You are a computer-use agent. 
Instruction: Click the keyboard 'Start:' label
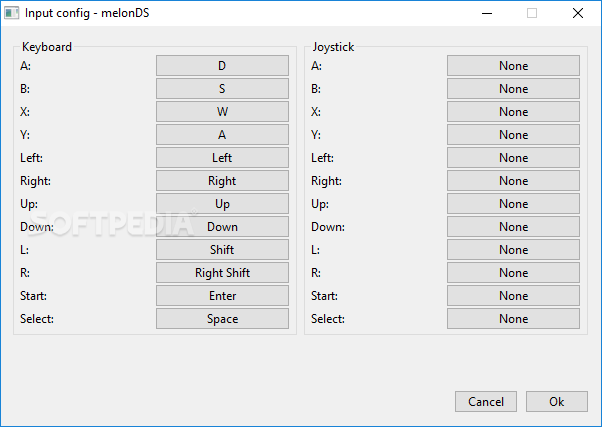tap(33, 296)
